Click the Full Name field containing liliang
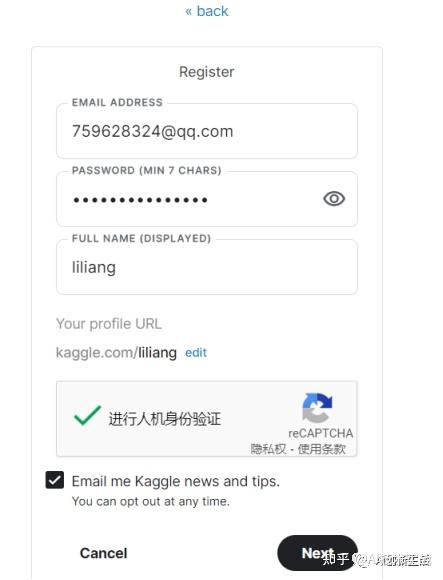Screen dimensions: 443x580 207,267
